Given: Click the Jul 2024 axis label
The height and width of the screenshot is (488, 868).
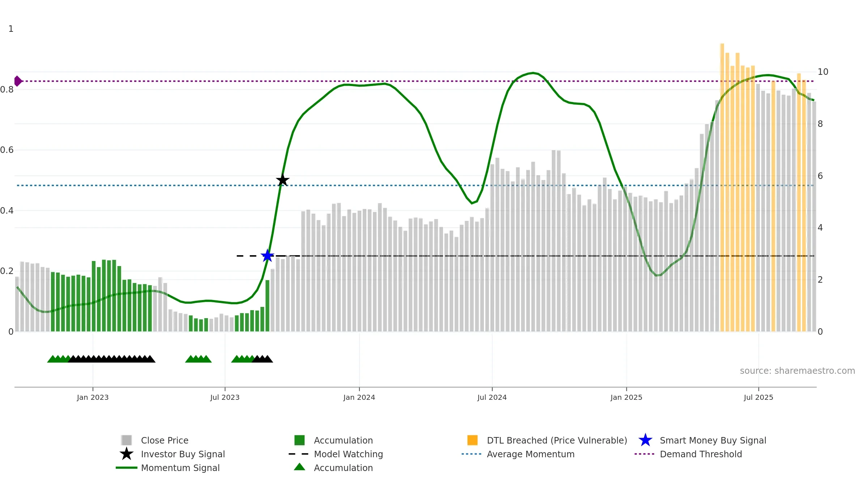Looking at the screenshot, I should coord(492,397).
